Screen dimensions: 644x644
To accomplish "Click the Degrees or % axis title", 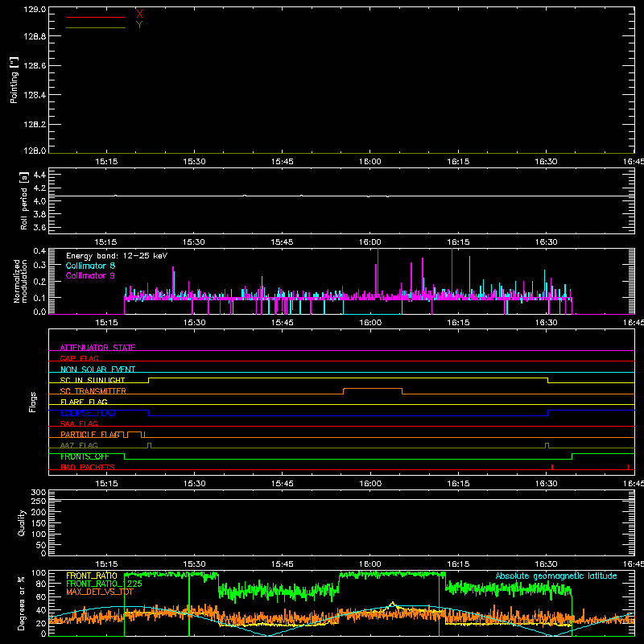I will tap(22, 604).
